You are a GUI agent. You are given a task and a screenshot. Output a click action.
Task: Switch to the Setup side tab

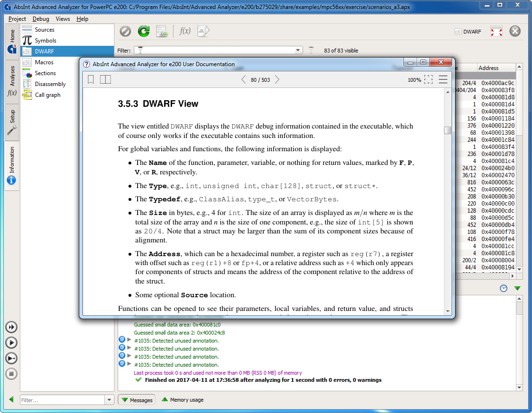tap(12, 122)
